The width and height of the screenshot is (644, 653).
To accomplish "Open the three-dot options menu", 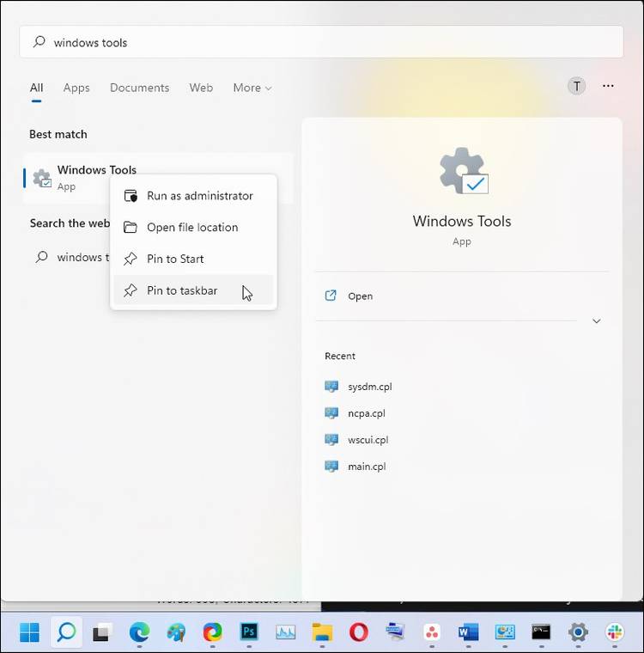I will [x=608, y=86].
